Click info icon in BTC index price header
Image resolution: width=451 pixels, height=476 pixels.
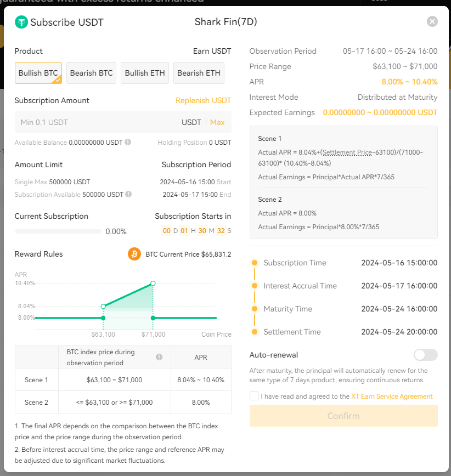[159, 357]
